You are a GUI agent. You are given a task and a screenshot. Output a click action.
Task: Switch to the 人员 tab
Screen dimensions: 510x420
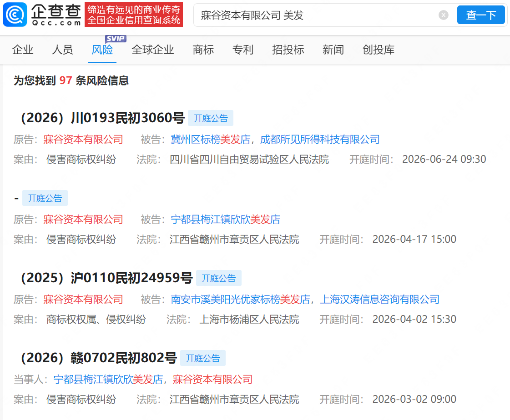tap(62, 50)
